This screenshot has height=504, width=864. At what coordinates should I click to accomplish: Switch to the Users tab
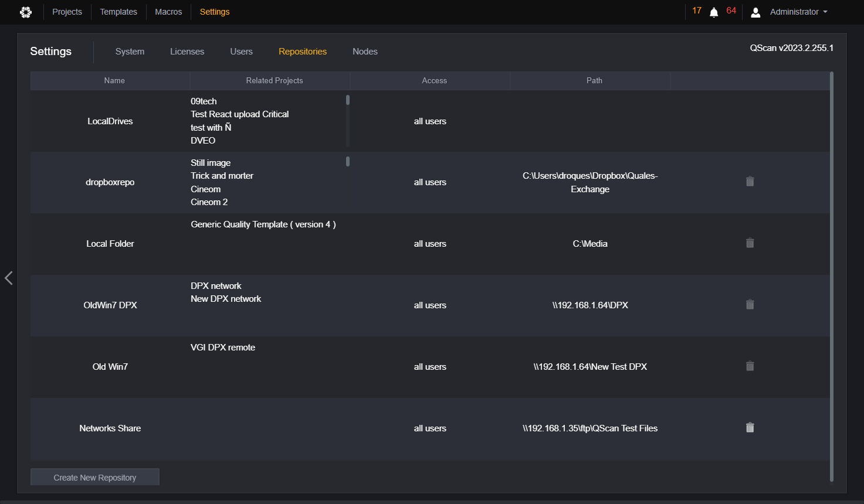(241, 52)
